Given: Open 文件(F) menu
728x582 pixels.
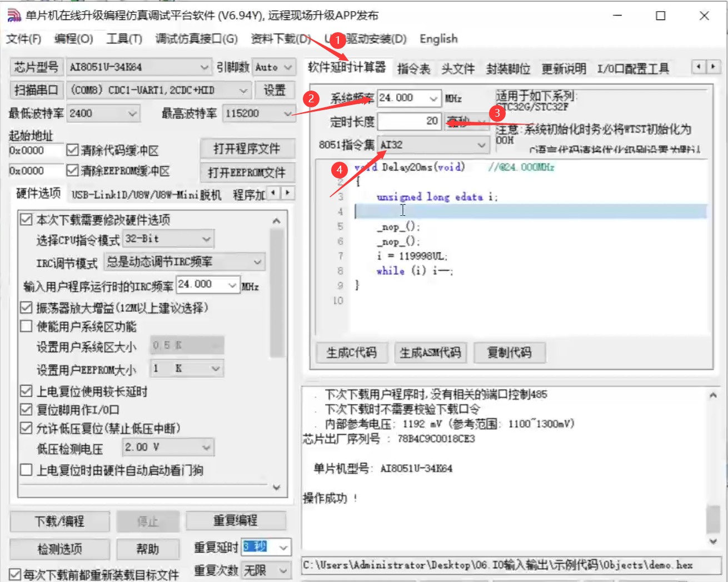Looking at the screenshot, I should [24, 39].
